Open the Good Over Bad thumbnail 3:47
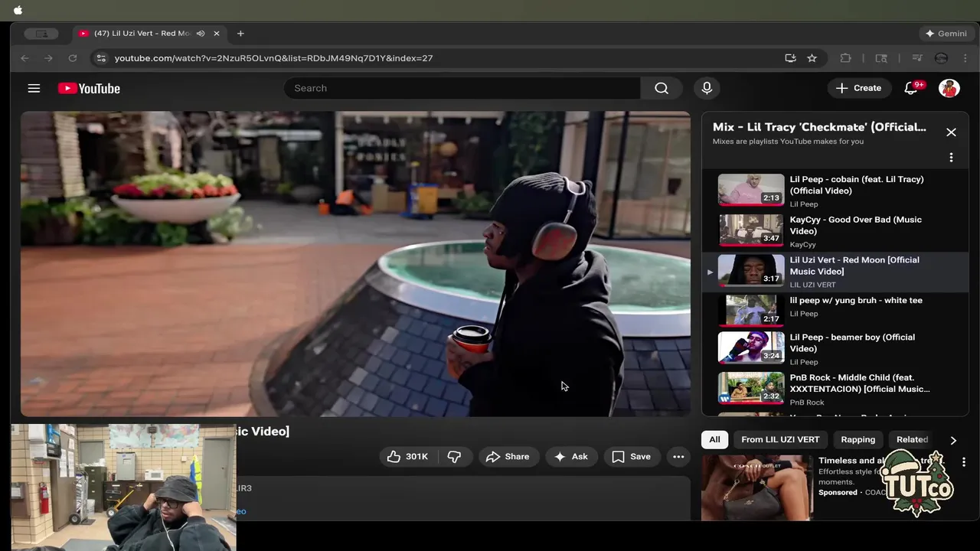 [751, 230]
